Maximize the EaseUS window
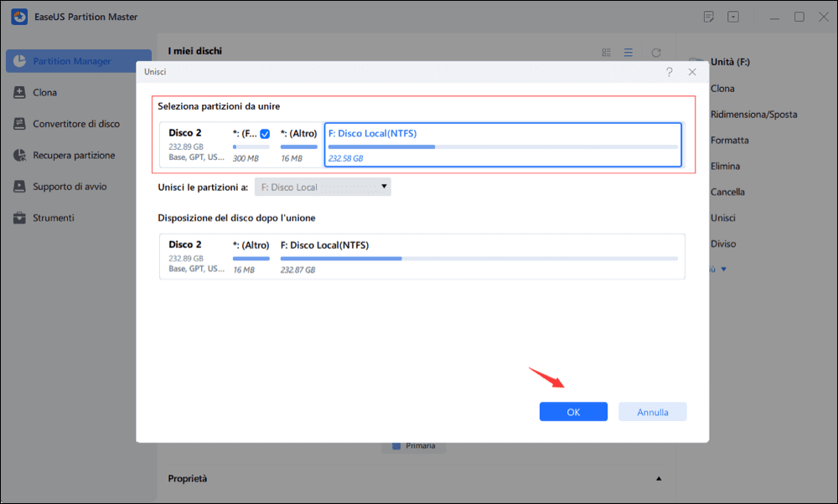Screen dimensions: 838x504 [x=799, y=17]
